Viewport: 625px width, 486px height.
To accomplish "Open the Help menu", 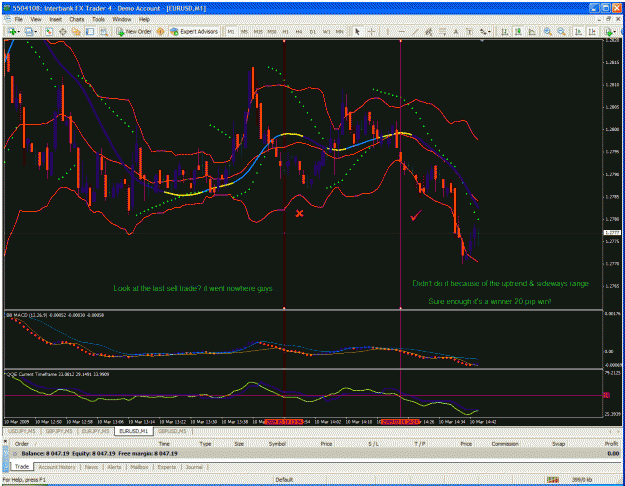I will click(144, 19).
